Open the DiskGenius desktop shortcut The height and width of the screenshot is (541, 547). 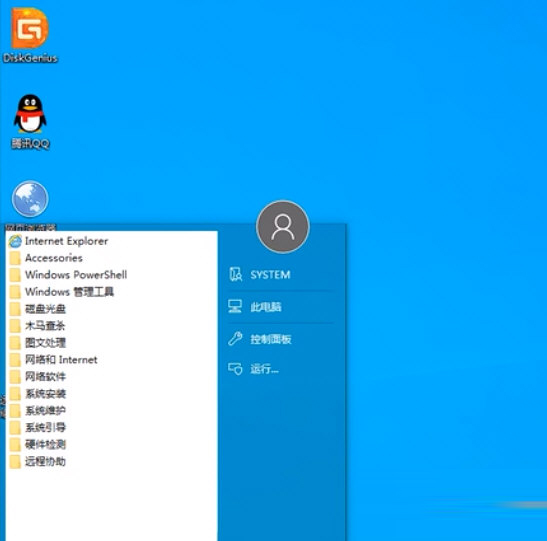tap(30, 35)
